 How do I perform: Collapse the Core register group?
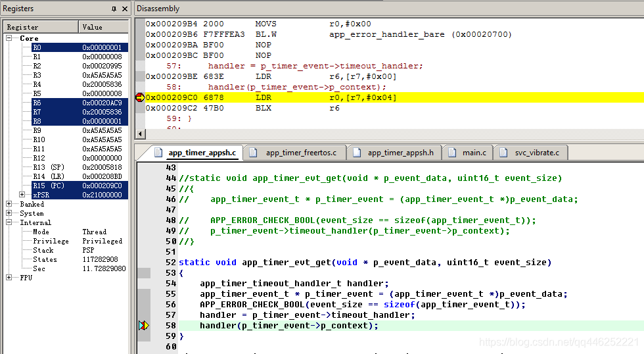(x=9, y=38)
